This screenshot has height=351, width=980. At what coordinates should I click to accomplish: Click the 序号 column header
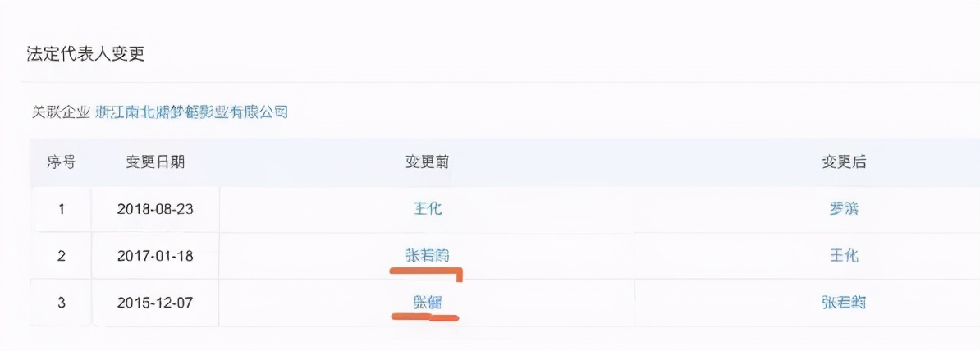[x=61, y=162]
